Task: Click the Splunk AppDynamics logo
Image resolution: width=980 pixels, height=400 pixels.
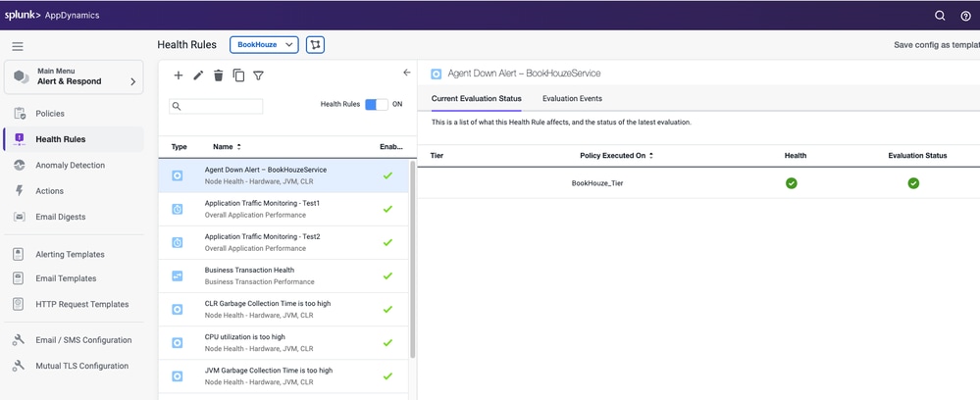Action: pyautogui.click(x=52, y=15)
